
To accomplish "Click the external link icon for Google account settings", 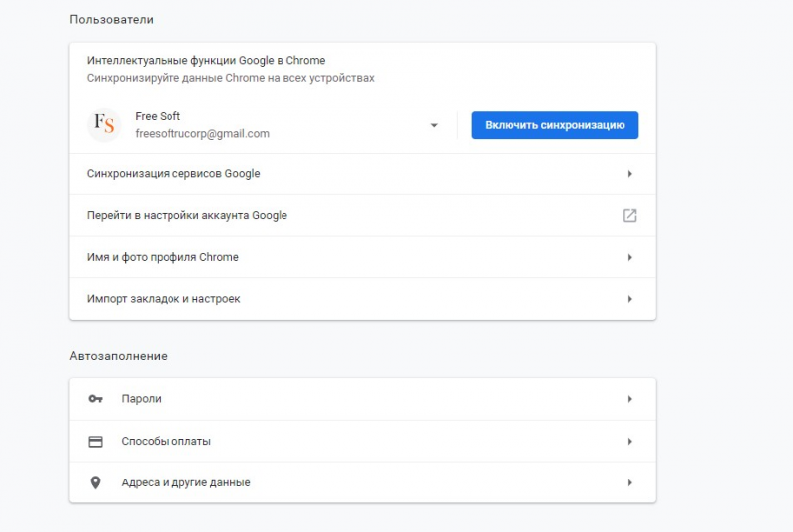I will coord(629,216).
